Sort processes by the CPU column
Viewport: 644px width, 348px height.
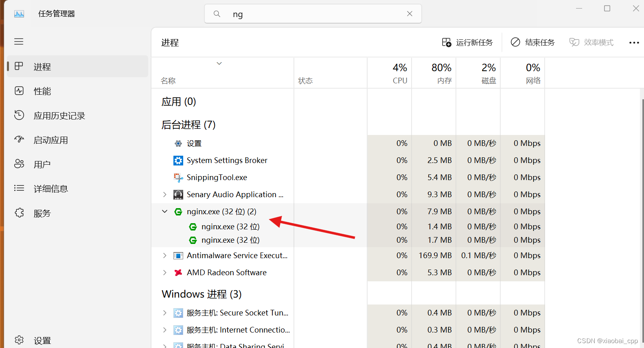click(x=390, y=73)
